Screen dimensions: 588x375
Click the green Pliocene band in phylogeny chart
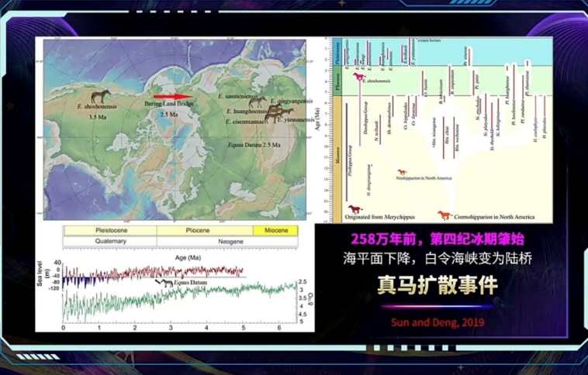(337, 81)
